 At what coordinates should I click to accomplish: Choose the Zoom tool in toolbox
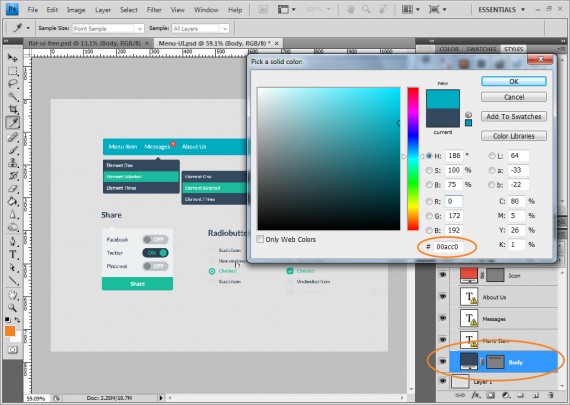[x=13, y=308]
